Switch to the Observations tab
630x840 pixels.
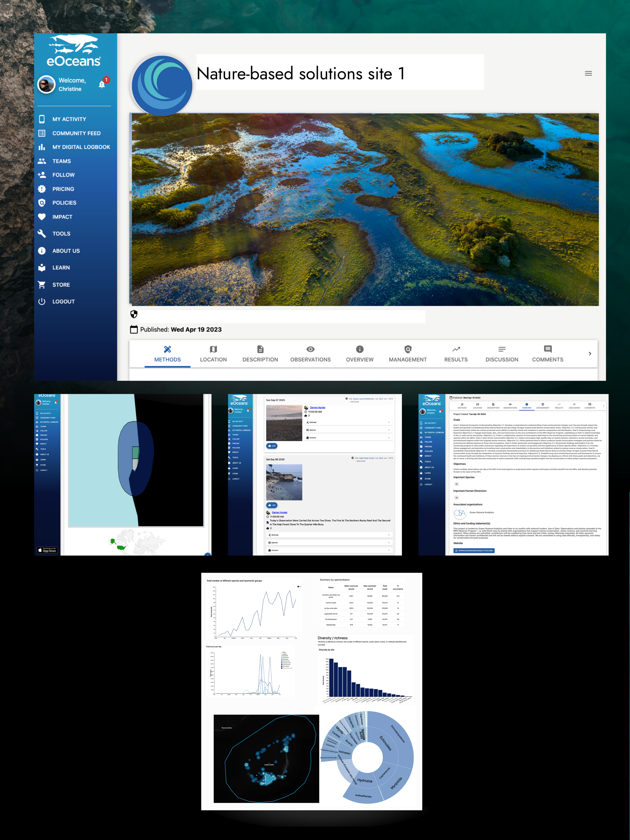click(310, 354)
